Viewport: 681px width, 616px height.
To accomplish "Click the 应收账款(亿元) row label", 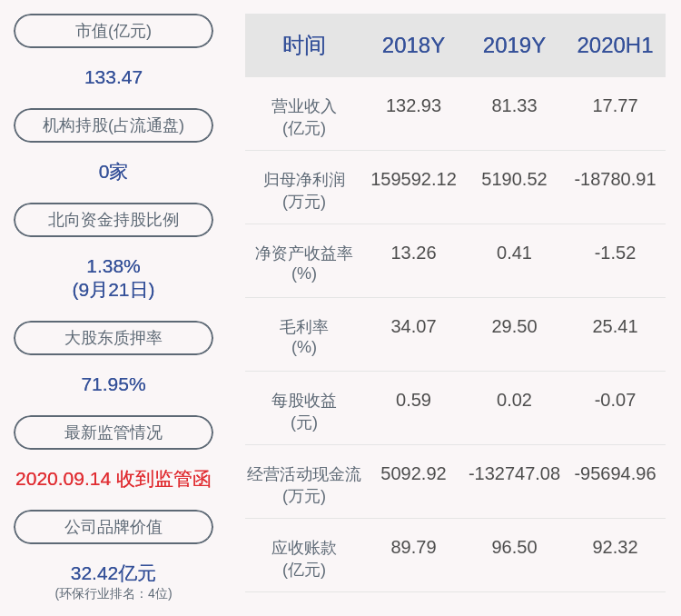I will coord(304,558).
